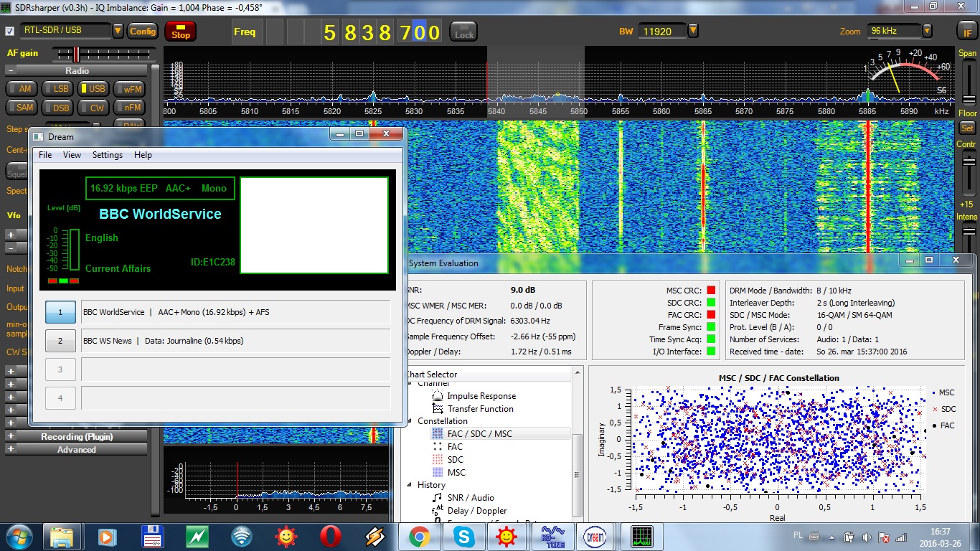This screenshot has width=980, height=551.
Task: Open the File menu in Dream
Action: [x=45, y=155]
